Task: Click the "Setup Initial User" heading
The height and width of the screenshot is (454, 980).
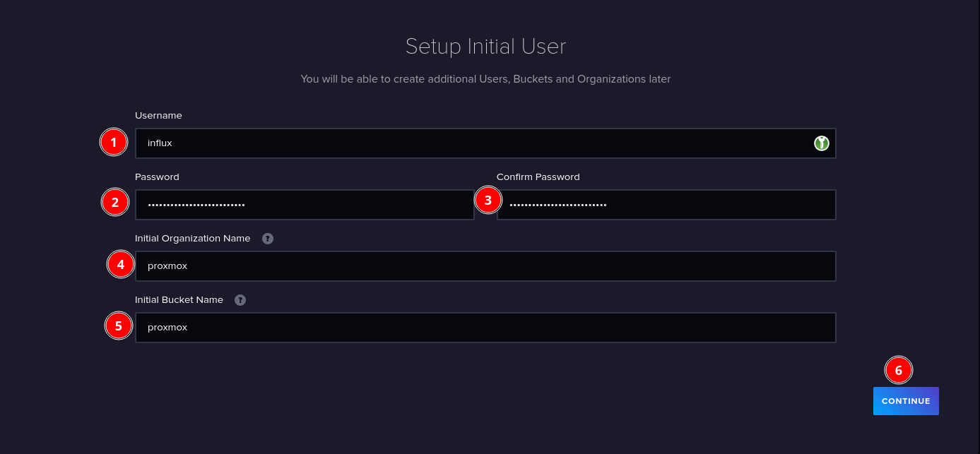Action: coord(485,47)
